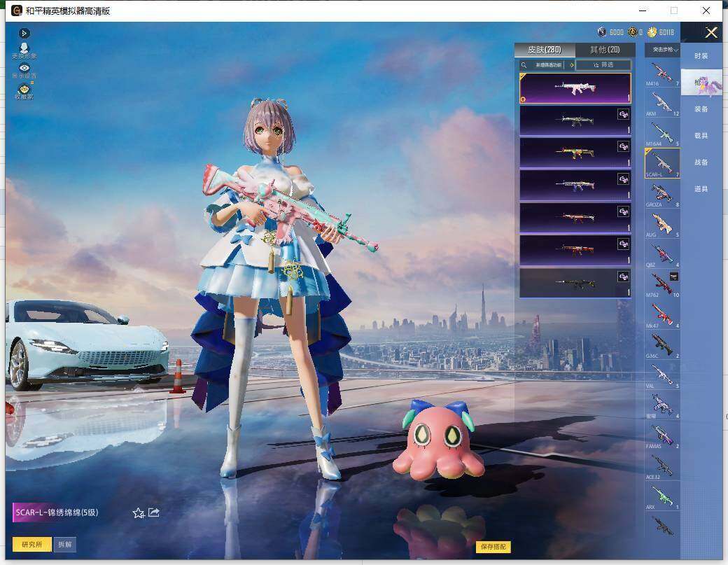Select the QBZ weapon icon
The image size is (728, 565).
(662, 255)
